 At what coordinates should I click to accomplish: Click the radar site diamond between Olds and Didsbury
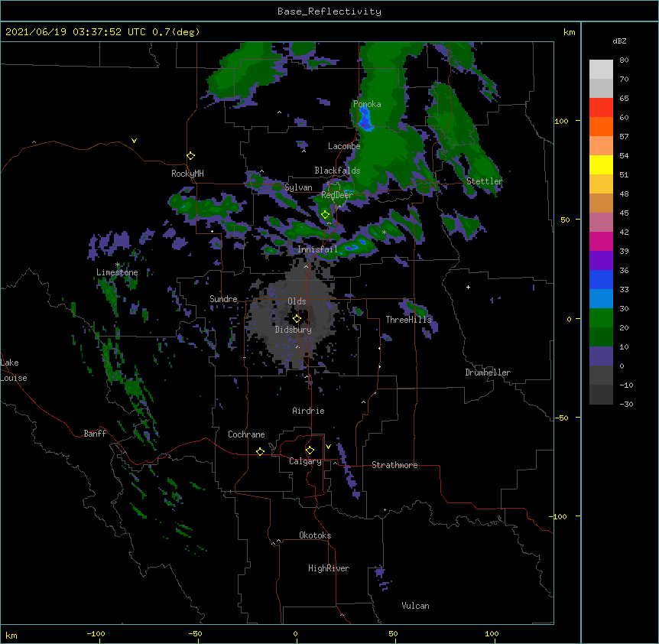(297, 319)
